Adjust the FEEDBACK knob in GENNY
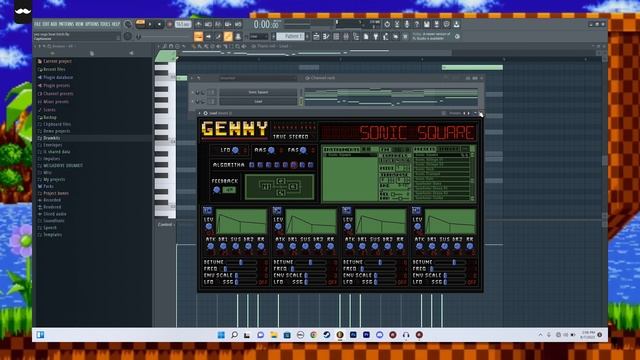The image size is (640, 360). (x=217, y=190)
